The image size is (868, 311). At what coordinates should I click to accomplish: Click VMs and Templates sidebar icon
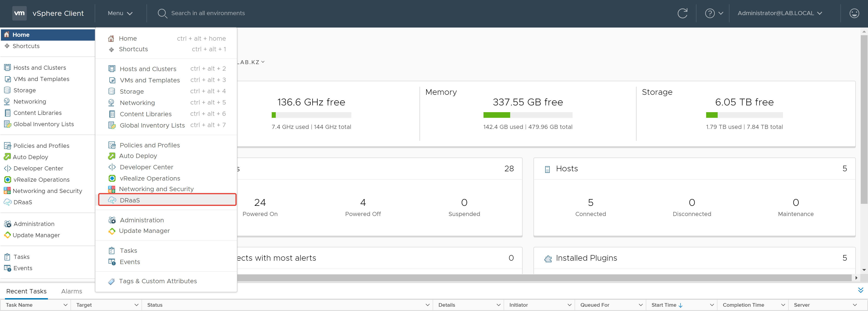[7, 79]
